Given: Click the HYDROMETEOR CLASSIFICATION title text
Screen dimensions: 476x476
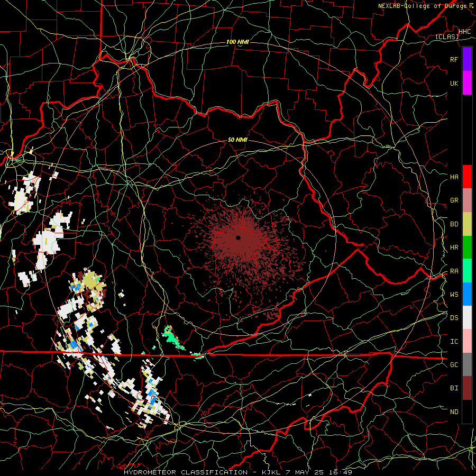Looking at the screenshot, I should (x=186, y=472).
